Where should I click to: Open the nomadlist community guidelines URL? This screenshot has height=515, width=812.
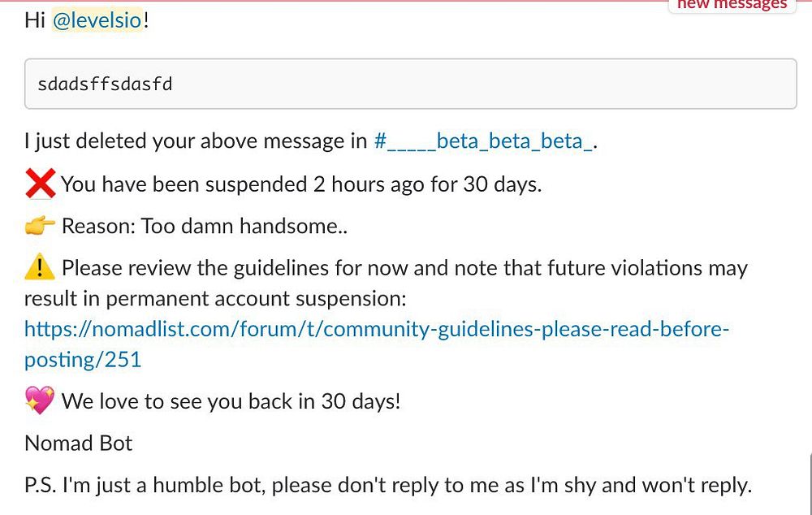[x=377, y=330]
